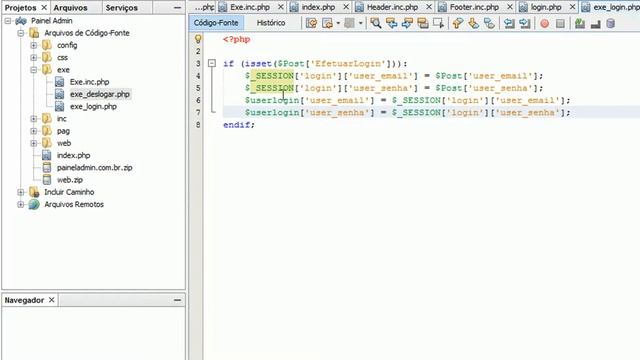Collapse Arquivos de Código-Fonte node

coord(21,33)
